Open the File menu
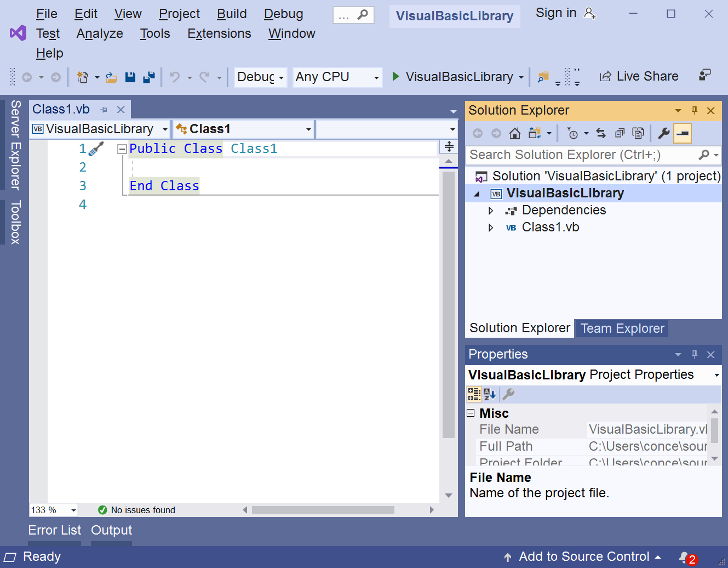This screenshot has width=728, height=568. 47,14
